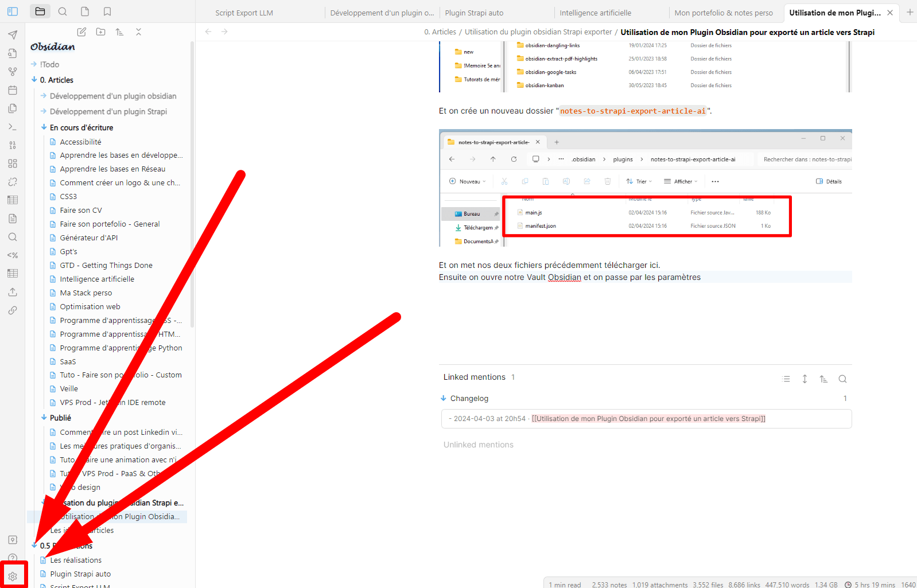Collapse the Publié folder
Image resolution: width=917 pixels, height=588 pixels.
pyautogui.click(x=60, y=418)
